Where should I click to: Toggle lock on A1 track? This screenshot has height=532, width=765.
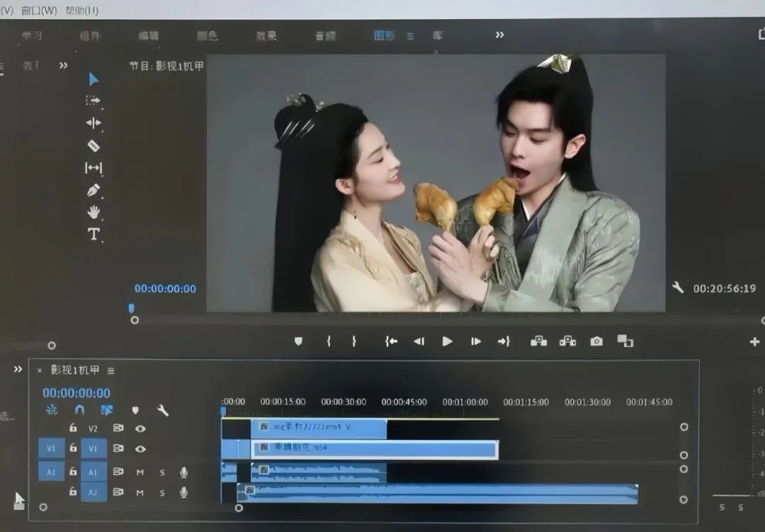(73, 471)
